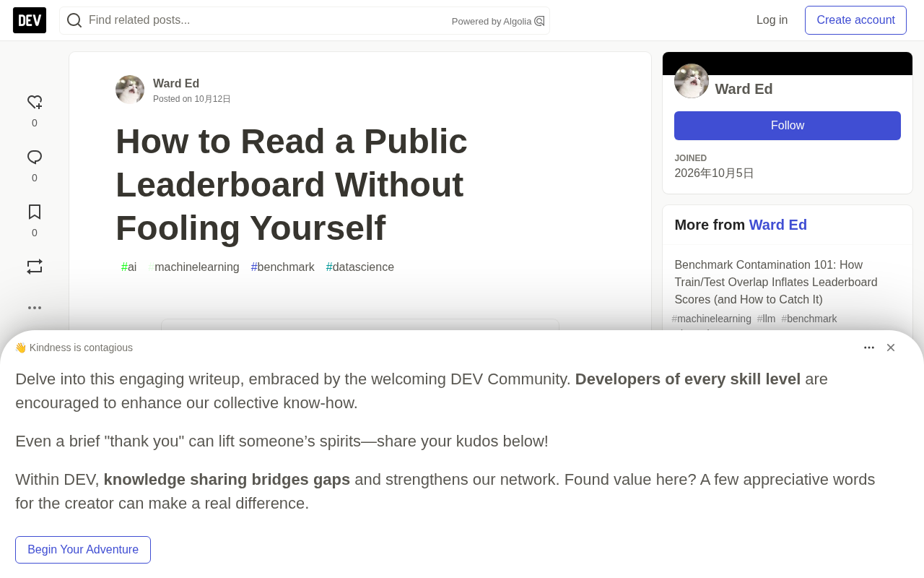Click the JOINED label in the profile card

coord(691,158)
